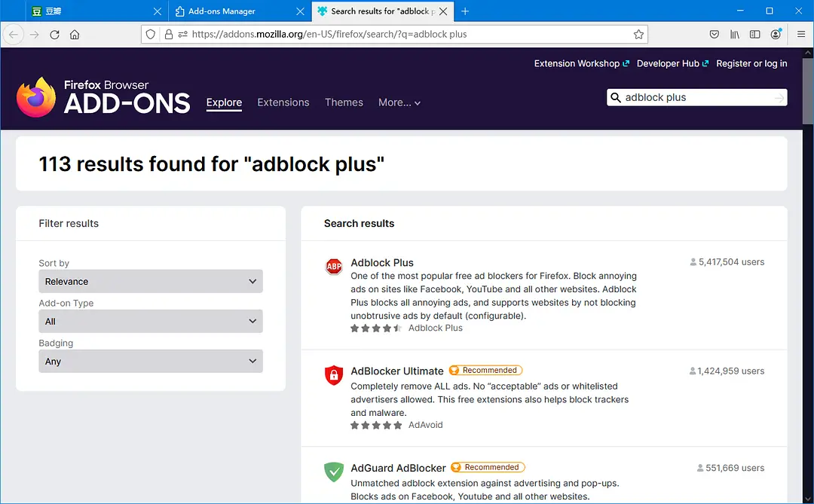Expand the More… navigation menu
This screenshot has width=814, height=504.
click(399, 102)
